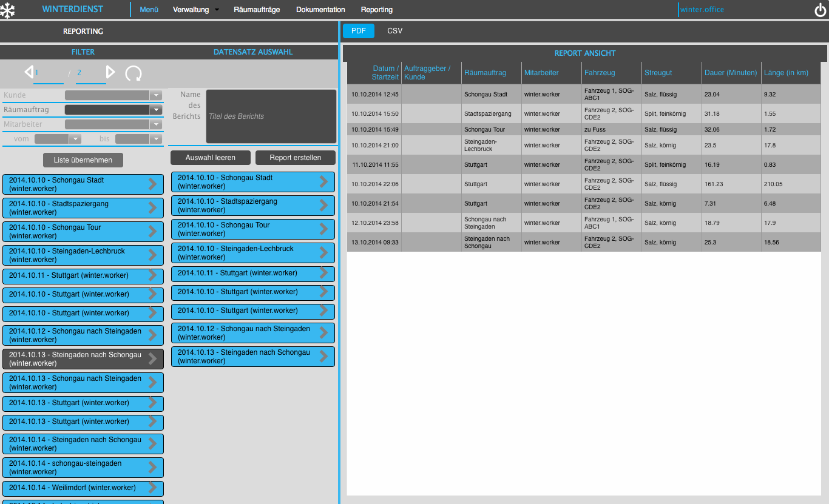Select the PDF tab
The image size is (829, 504).
pos(359,31)
